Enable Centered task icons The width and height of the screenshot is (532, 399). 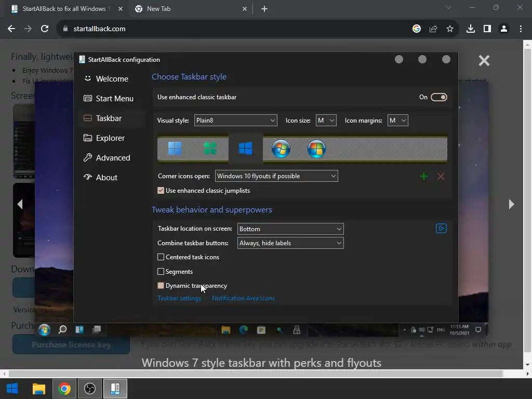pyautogui.click(x=161, y=257)
